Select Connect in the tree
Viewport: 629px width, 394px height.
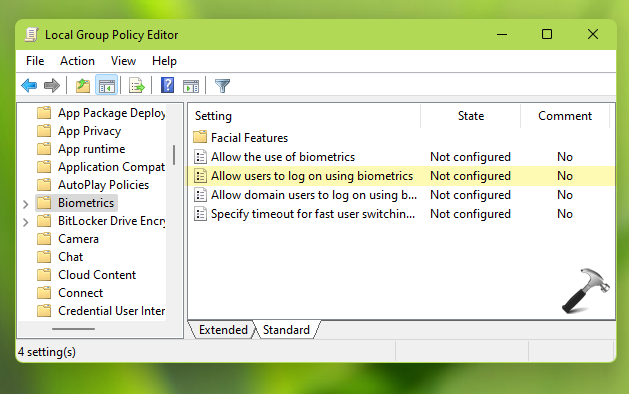[x=81, y=293]
